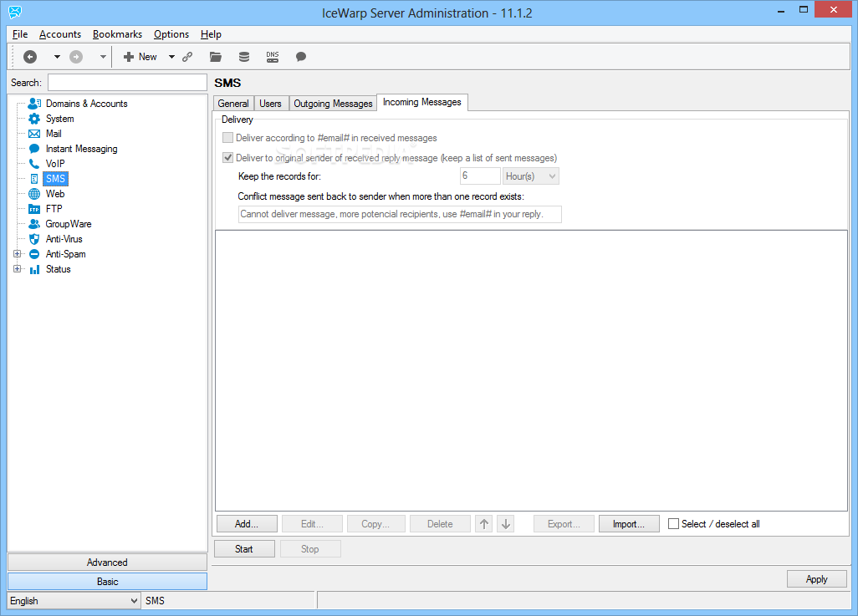Click the Web globe icon
858x616 pixels.
coord(34,194)
